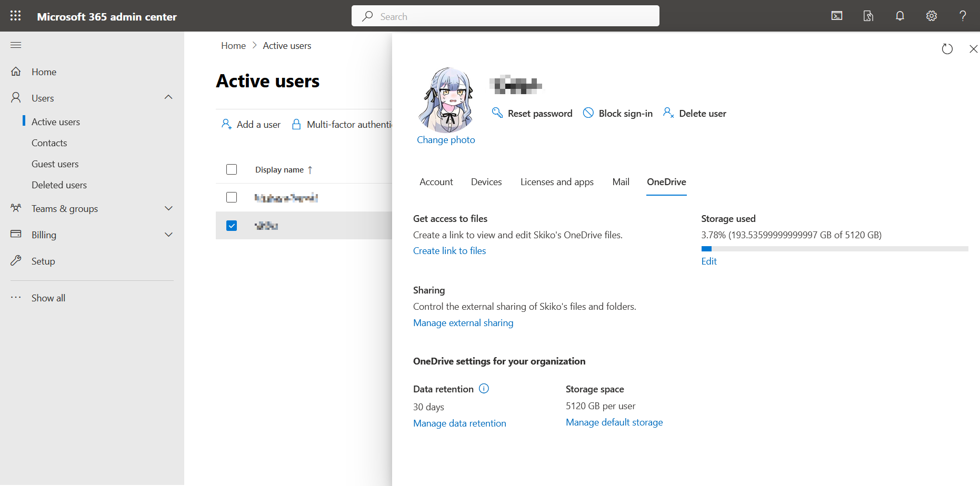Screen dimensions: 980x486
Task: Expand the Billing navigation section
Action: click(x=168, y=235)
